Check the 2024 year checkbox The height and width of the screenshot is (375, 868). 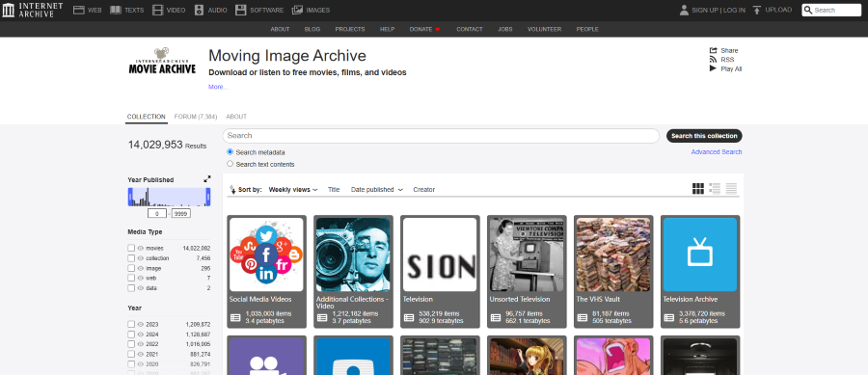pyautogui.click(x=131, y=335)
